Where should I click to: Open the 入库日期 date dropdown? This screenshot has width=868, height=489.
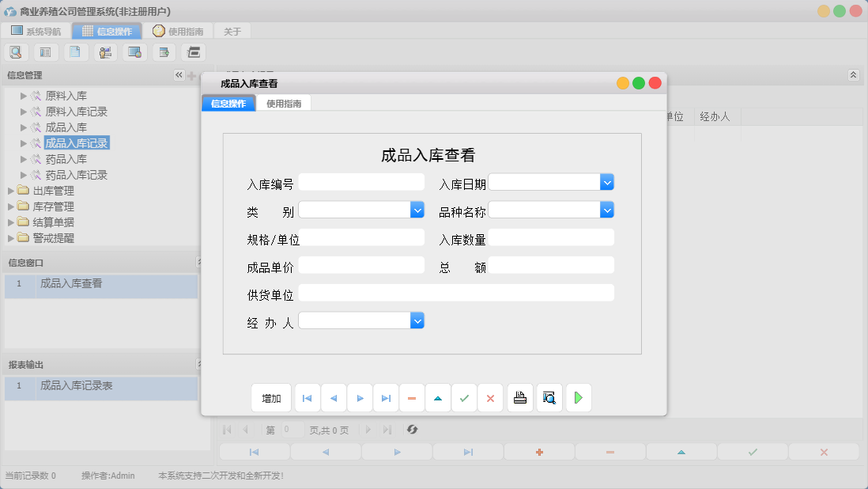607,182
